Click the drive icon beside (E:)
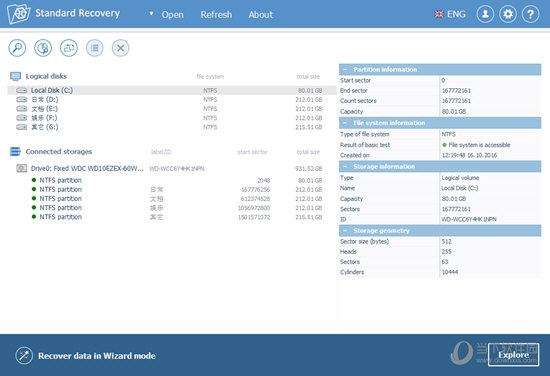Image resolution: width=550 pixels, height=376 pixels. pyautogui.click(x=21, y=109)
